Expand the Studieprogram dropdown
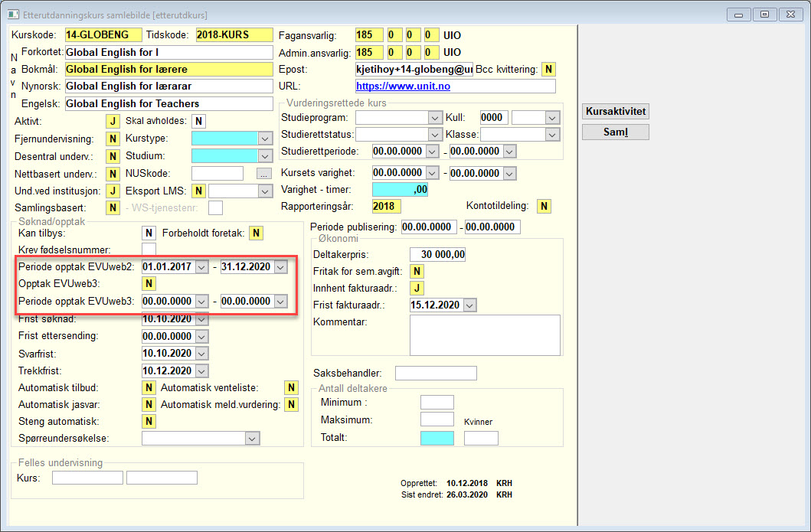The width and height of the screenshot is (811, 532). [x=435, y=118]
